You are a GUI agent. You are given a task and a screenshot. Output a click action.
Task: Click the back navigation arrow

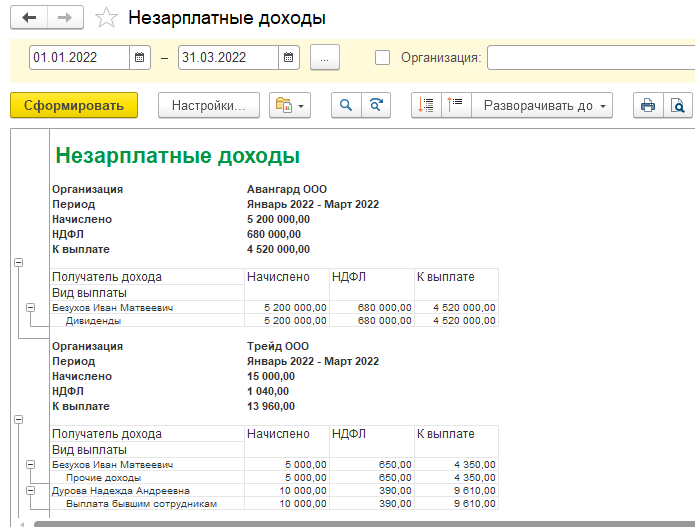(x=29, y=18)
